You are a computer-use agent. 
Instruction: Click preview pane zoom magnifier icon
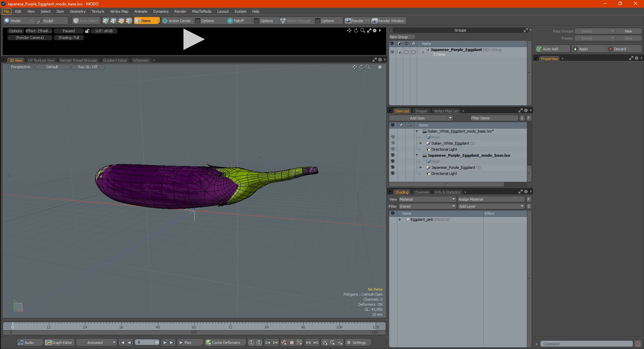[363, 31]
